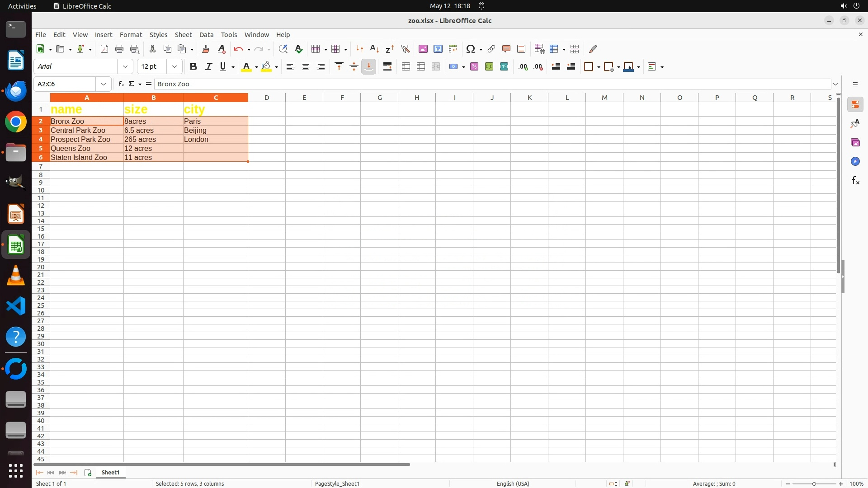This screenshot has height=488, width=868.
Task: Click the Merge and Center Cells icon
Action: (x=406, y=67)
